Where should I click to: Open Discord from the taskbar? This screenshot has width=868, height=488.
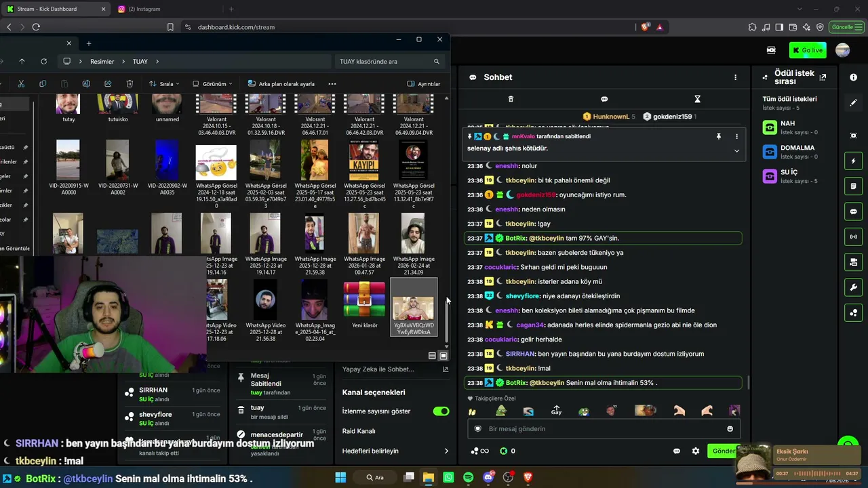[488, 477]
